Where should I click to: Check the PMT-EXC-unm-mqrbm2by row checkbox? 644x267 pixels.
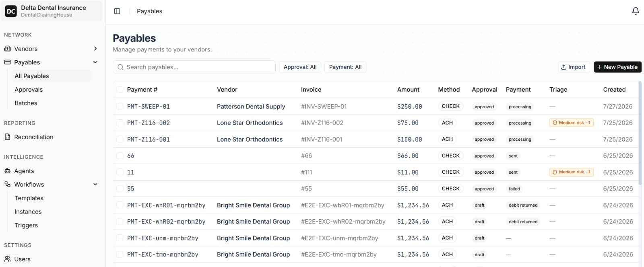click(x=120, y=238)
